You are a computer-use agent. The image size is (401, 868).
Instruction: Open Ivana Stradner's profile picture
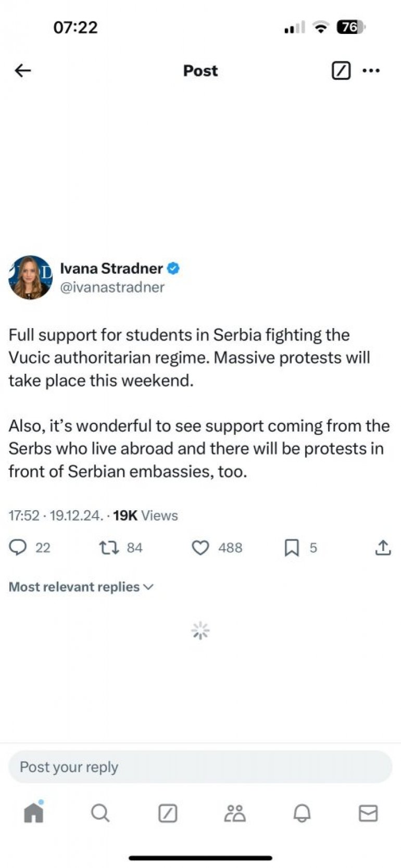click(30, 278)
